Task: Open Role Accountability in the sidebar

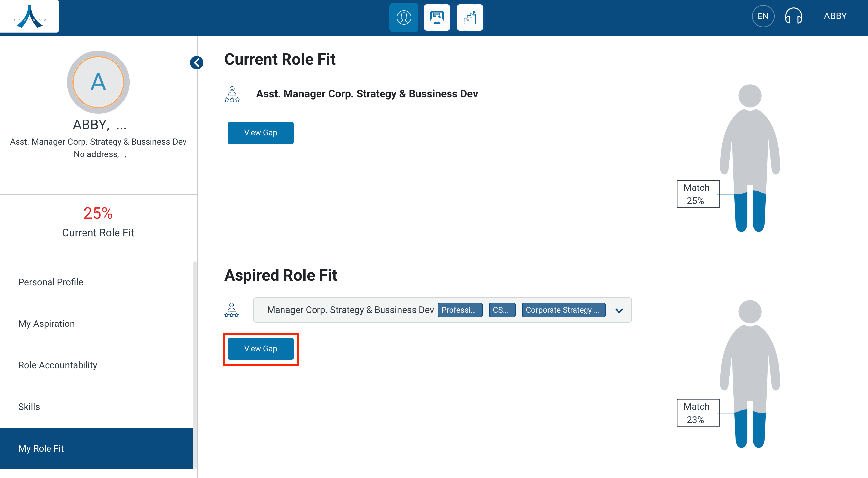Action: point(58,365)
